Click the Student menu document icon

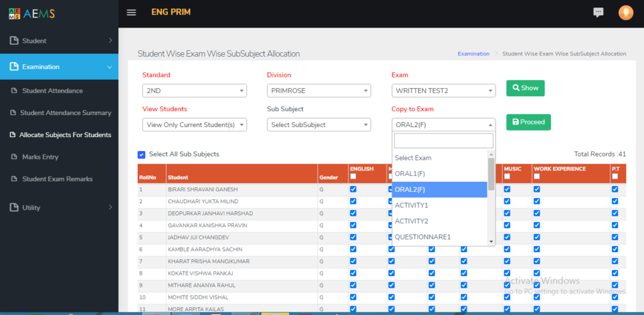14,41
